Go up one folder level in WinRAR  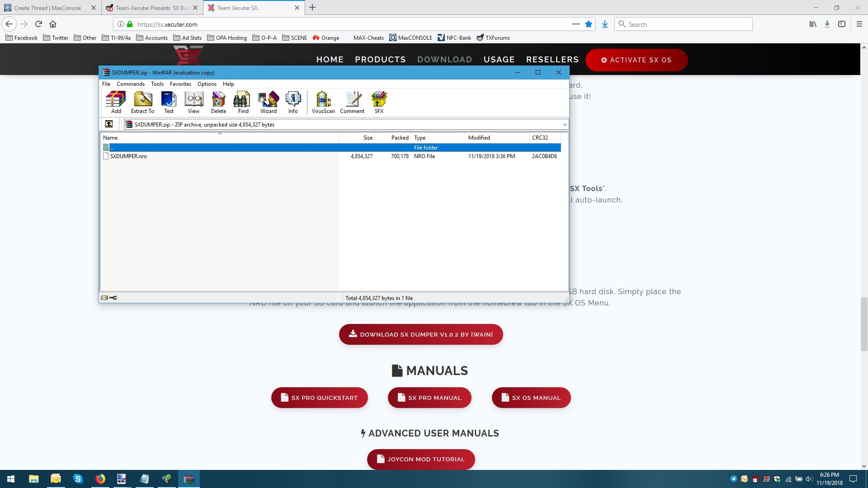tap(109, 124)
